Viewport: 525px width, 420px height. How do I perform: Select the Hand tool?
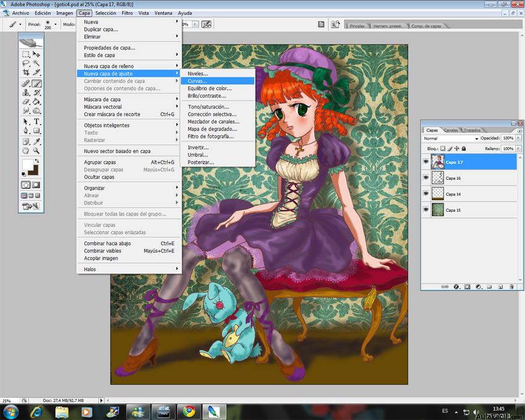click(x=26, y=151)
